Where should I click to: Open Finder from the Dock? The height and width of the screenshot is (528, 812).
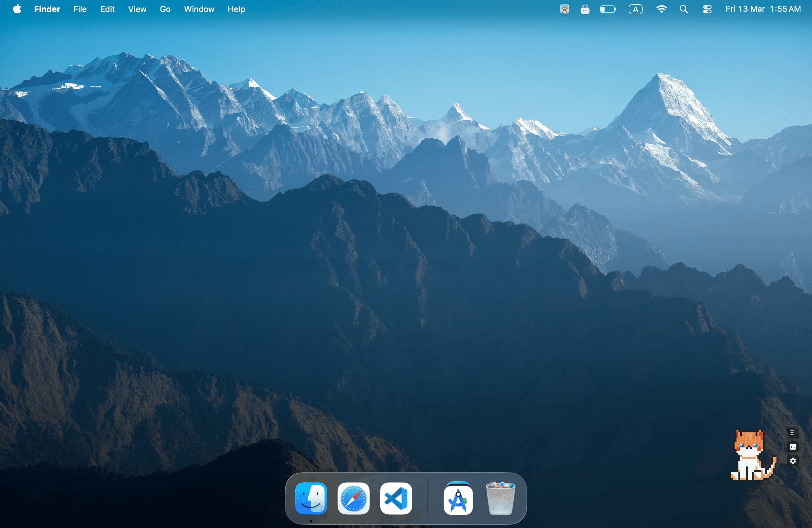point(311,498)
